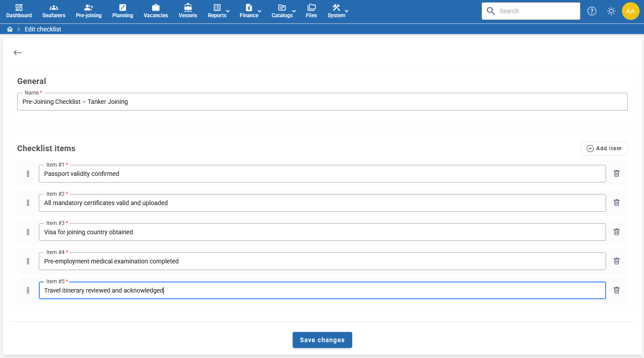Screen dimensions: 644x358
Task: Toggle light/dark theme sun icon
Action: coord(611,11)
